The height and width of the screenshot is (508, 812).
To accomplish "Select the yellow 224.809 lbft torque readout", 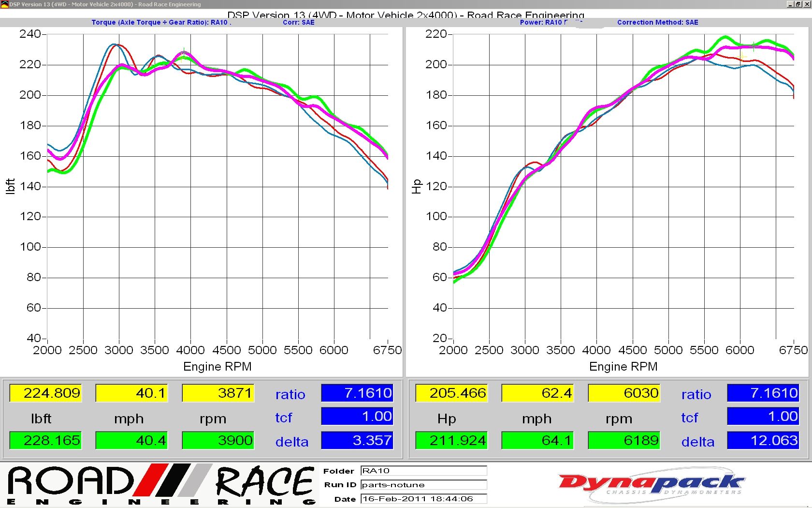I will (45, 393).
